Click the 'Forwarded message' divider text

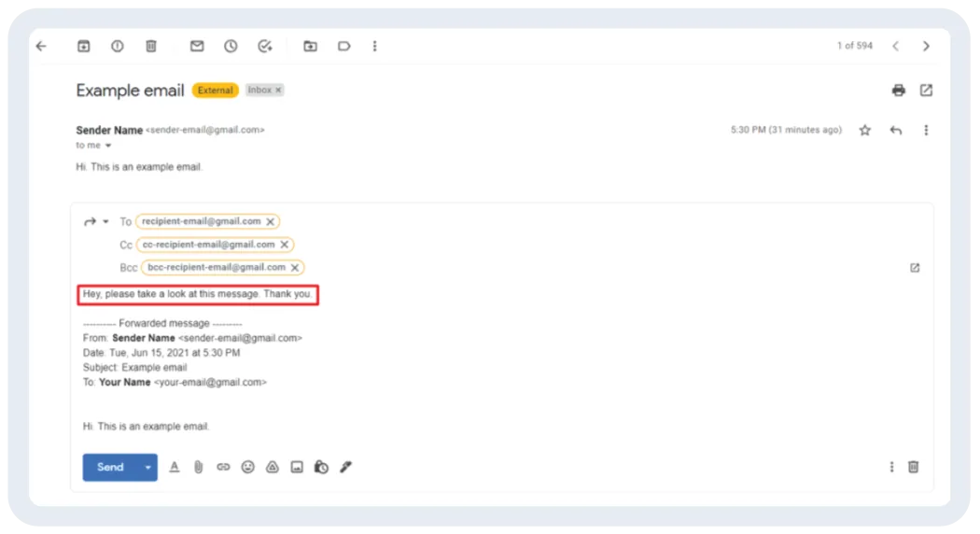tap(162, 324)
